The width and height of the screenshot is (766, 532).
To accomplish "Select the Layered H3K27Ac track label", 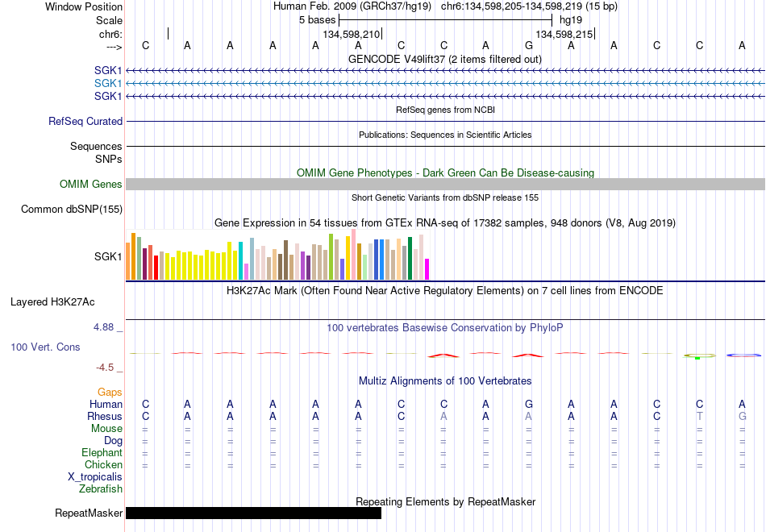I will click(x=52, y=302).
